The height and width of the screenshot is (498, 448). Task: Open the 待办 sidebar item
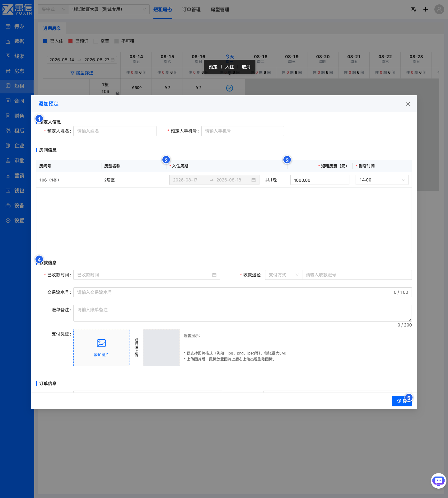[17, 26]
